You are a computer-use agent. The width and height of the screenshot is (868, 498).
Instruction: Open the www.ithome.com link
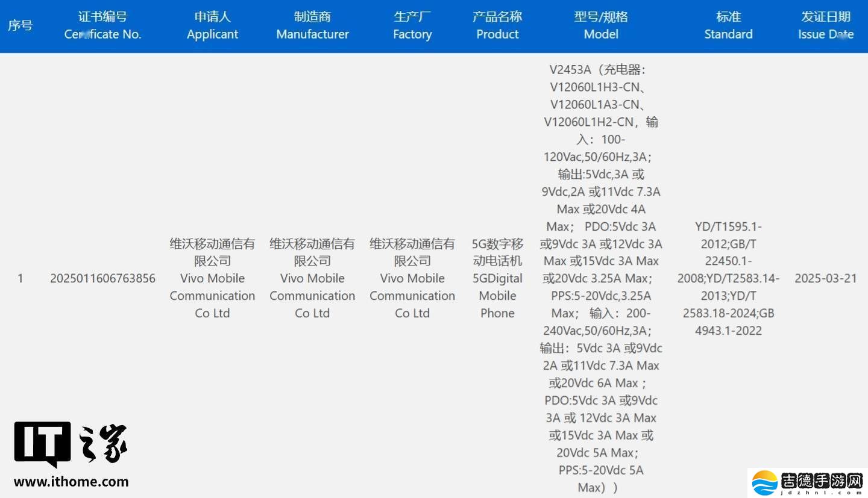click(x=71, y=482)
